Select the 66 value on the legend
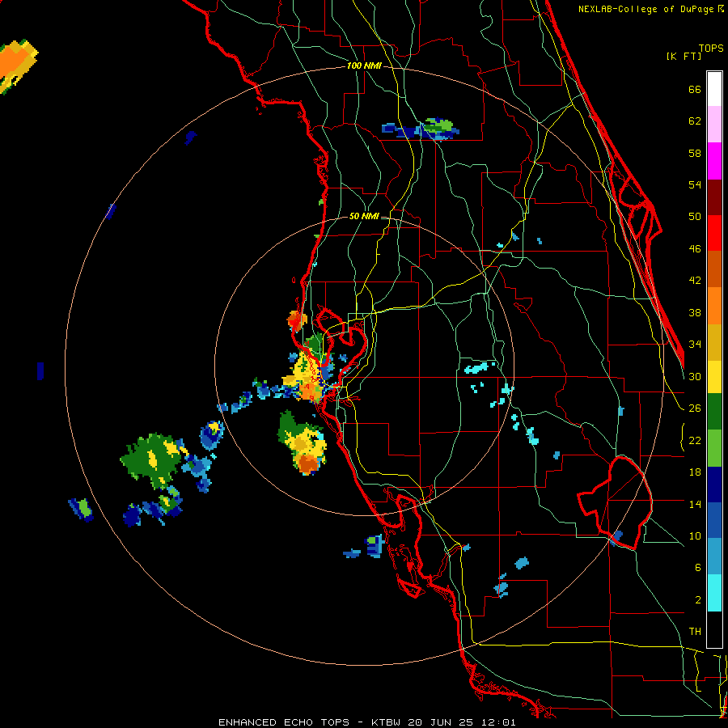Viewport: 728px width, 728px height. pos(695,89)
